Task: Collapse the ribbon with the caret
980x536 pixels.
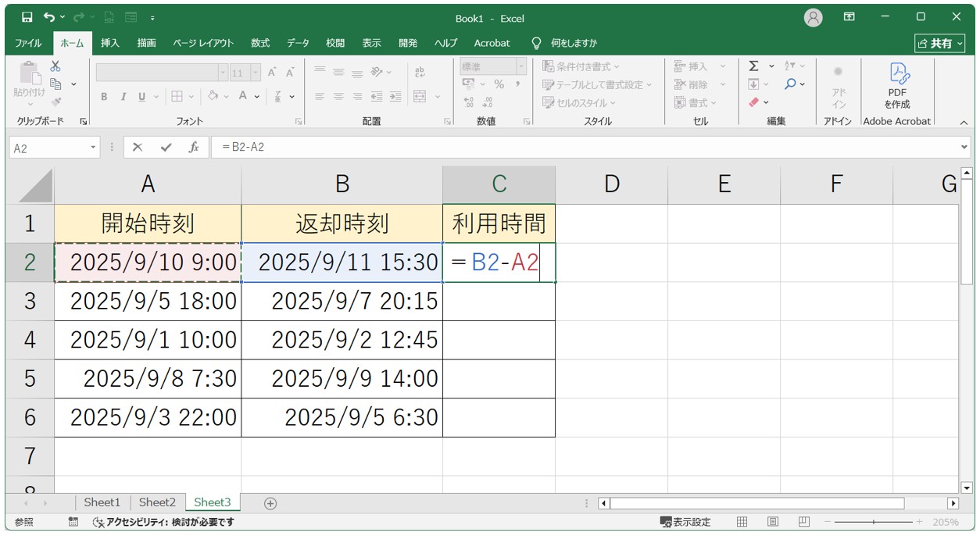Action: (963, 122)
